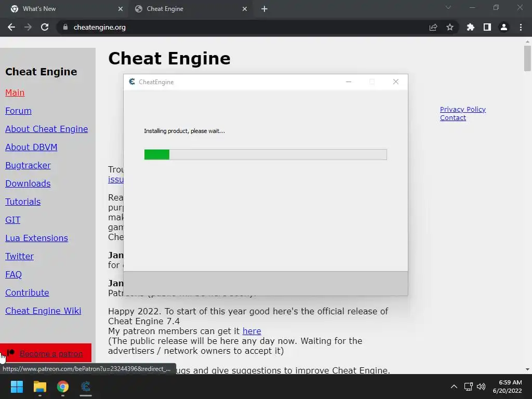Open the FAQ link

coord(13,274)
